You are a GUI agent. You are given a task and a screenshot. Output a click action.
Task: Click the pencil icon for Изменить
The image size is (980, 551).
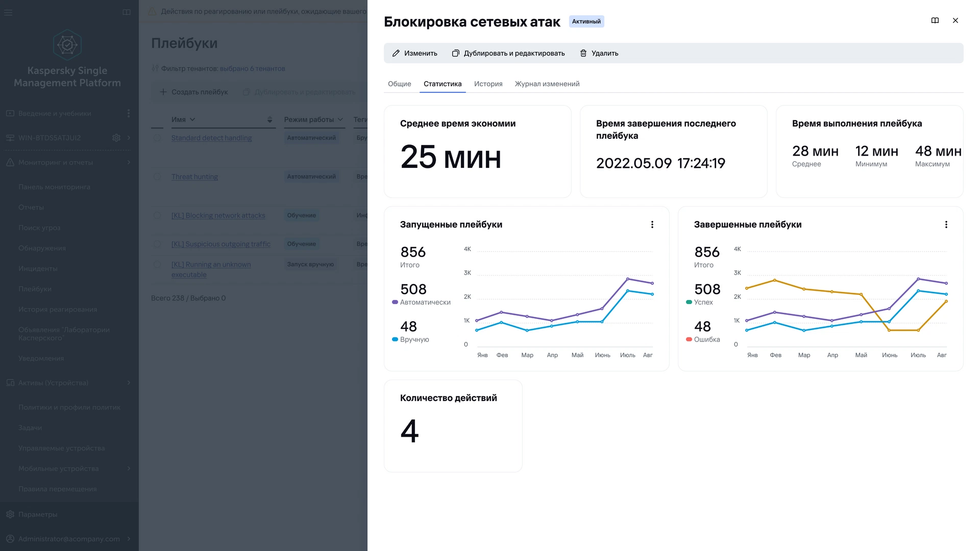point(396,53)
